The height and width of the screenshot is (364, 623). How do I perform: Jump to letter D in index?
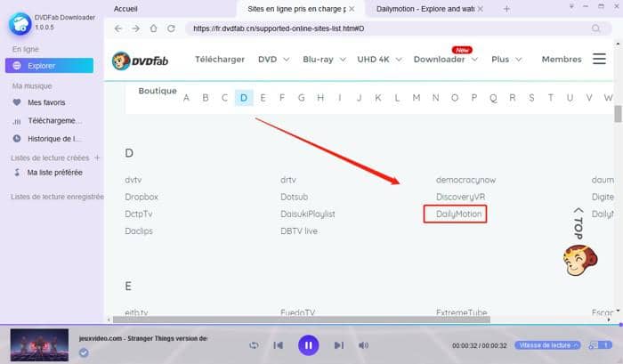tap(244, 98)
